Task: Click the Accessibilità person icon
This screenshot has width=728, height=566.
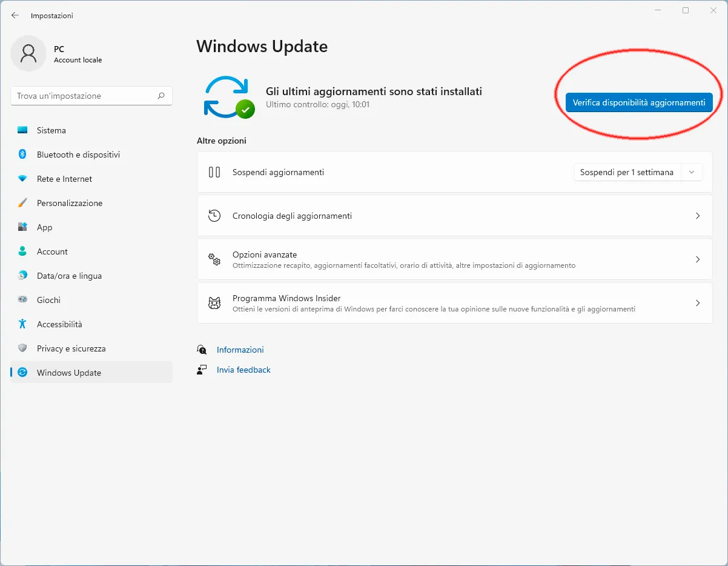Action: 24,324
